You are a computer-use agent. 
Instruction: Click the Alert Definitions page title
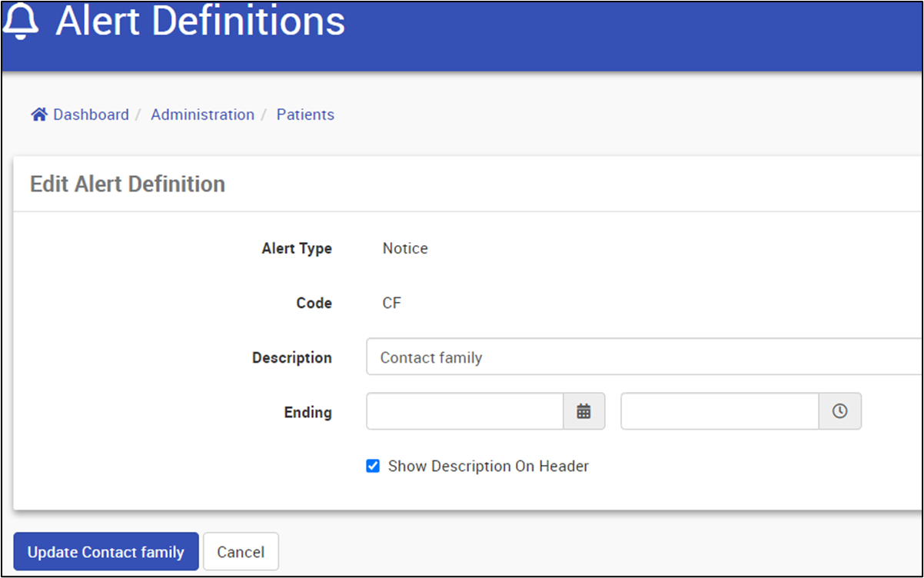coord(201,22)
